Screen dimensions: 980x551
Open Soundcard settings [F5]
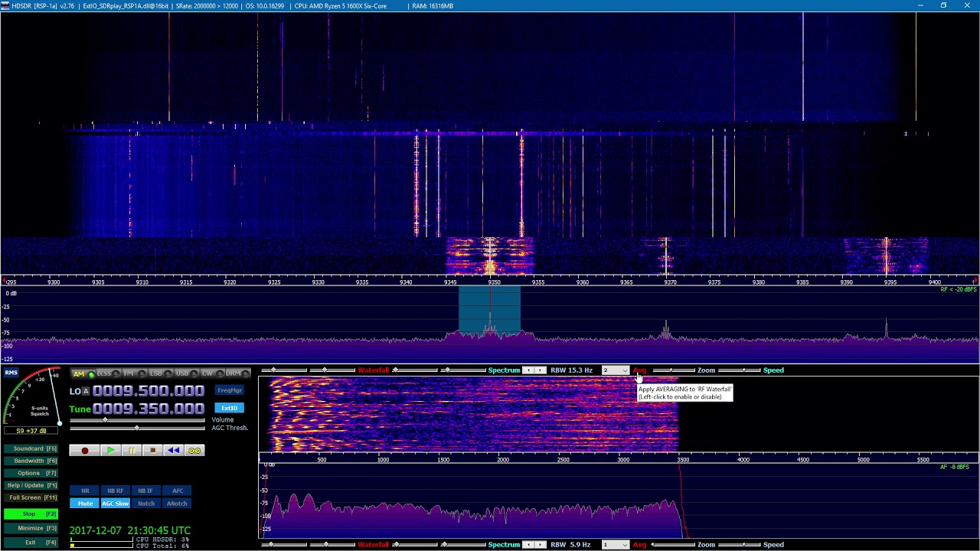[x=31, y=448]
